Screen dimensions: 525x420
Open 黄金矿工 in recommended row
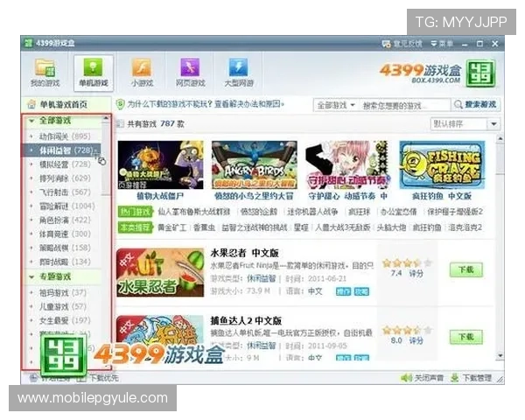click(171, 227)
